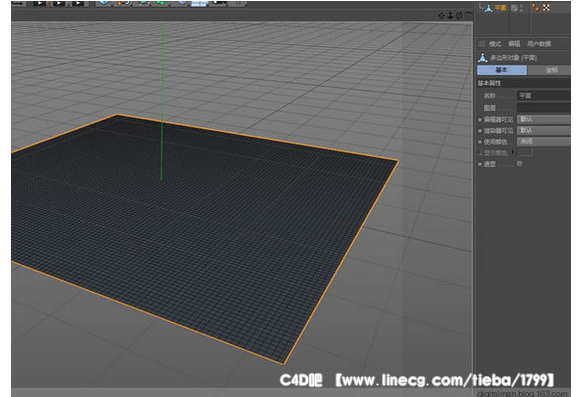This screenshot has height=397, width=580.
Task: Toggle the animation dot beside 渲染器可见
Action: click(x=480, y=131)
